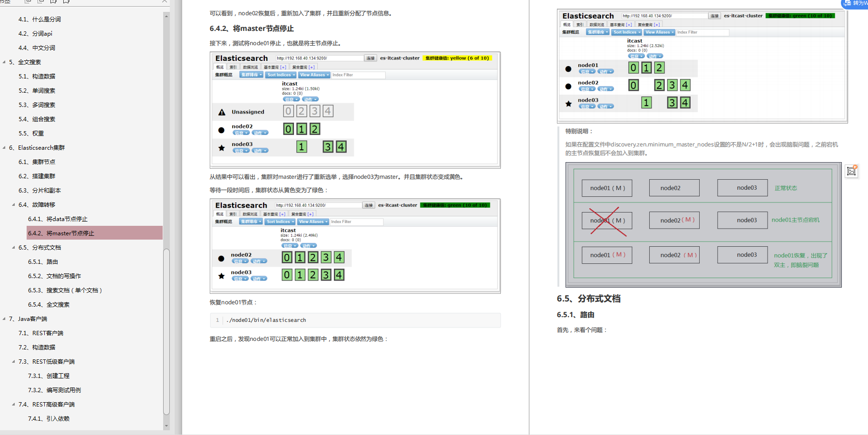Image resolution: width=868 pixels, height=435 pixels.
Task: Open bookmark 6.2、搭建集群
Action: 37,176
